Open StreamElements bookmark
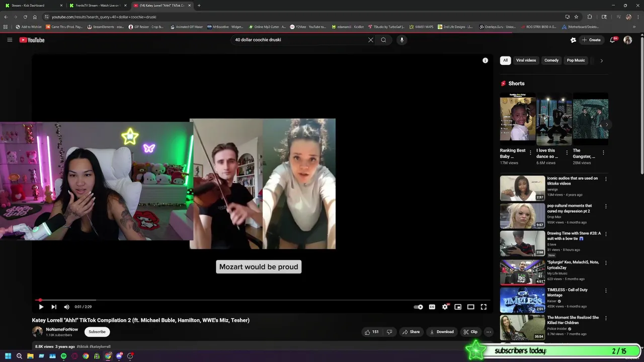Viewport: 644px width, 362px height. click(x=106, y=27)
